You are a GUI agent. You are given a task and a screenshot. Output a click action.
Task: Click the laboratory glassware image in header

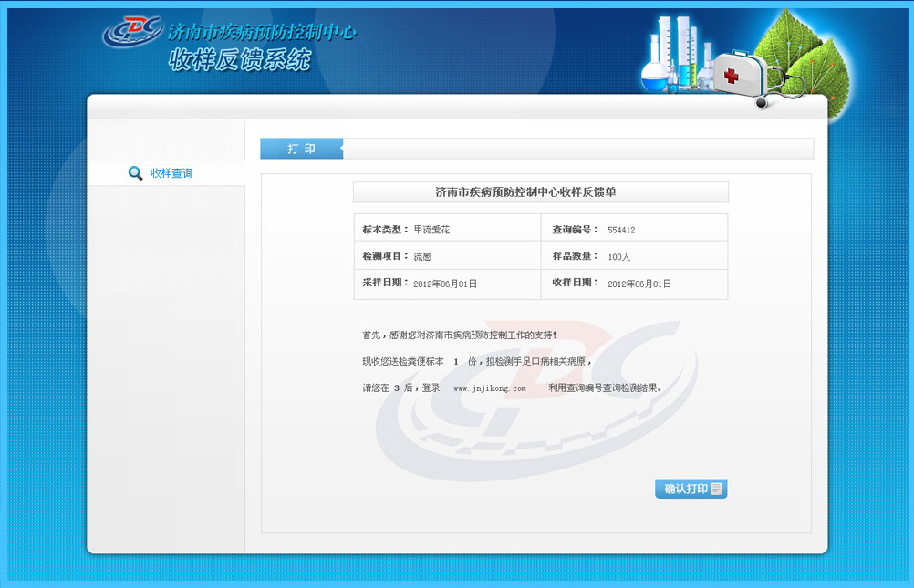coord(675,55)
